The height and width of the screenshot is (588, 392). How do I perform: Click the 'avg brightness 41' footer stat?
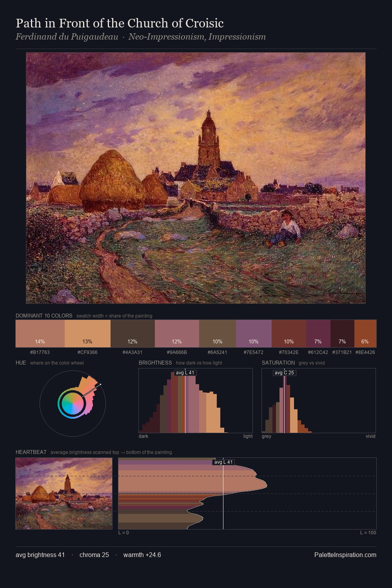click(40, 555)
